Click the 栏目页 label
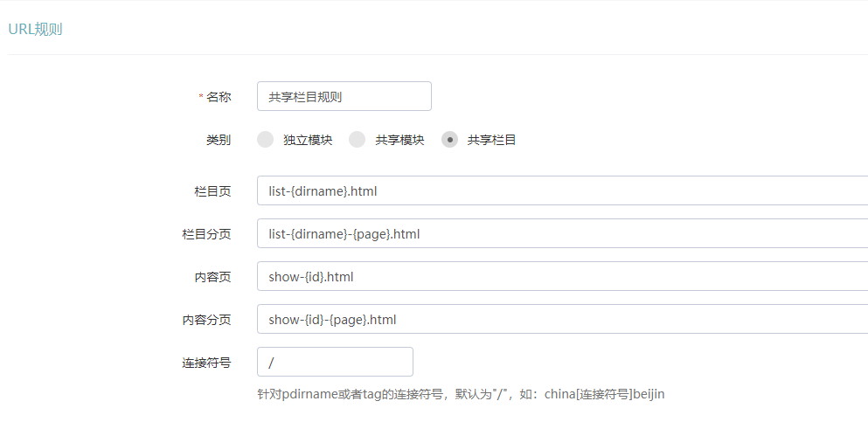This screenshot has height=422, width=868. [x=212, y=191]
